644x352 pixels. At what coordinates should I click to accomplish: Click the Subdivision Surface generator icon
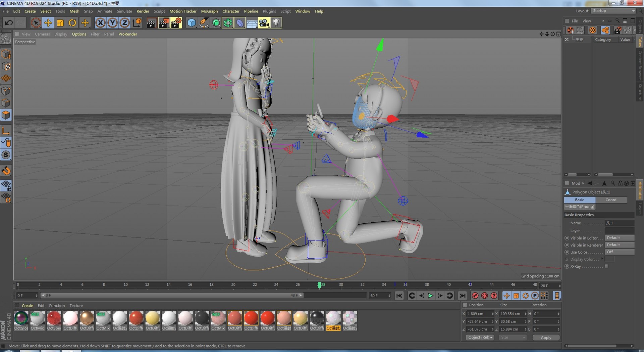tap(216, 23)
